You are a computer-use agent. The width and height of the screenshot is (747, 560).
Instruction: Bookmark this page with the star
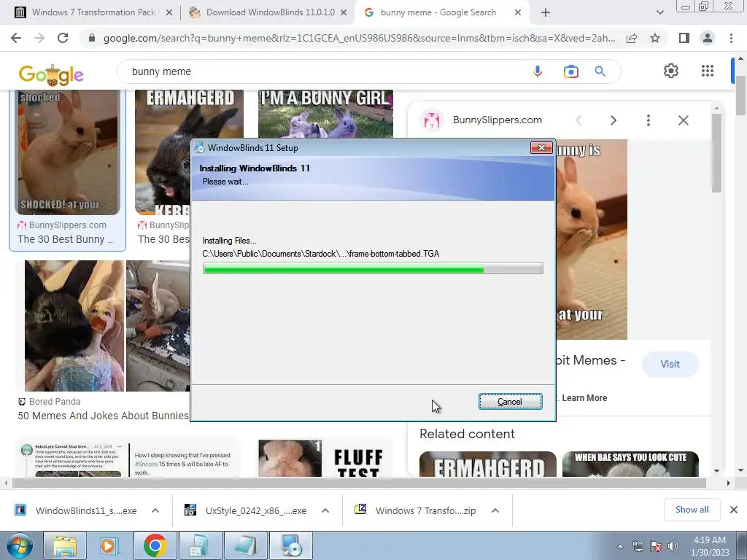pos(655,38)
